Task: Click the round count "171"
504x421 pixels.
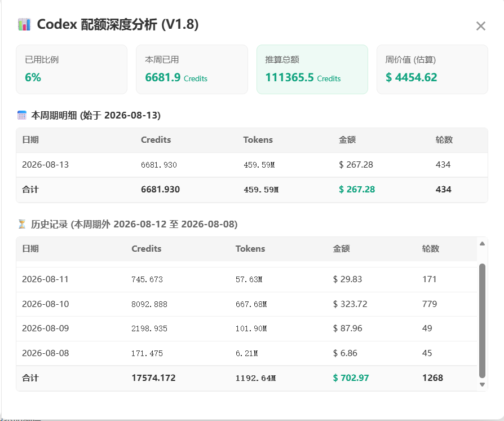Action: click(429, 279)
